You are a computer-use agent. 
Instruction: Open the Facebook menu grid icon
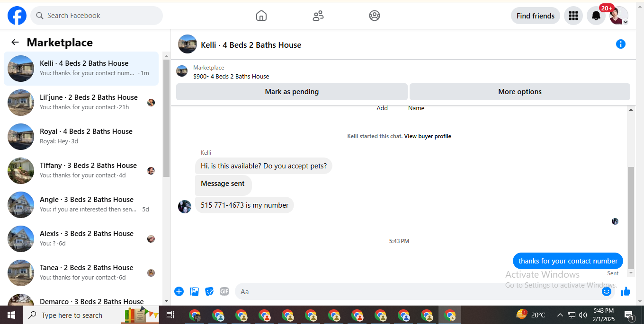(x=573, y=16)
